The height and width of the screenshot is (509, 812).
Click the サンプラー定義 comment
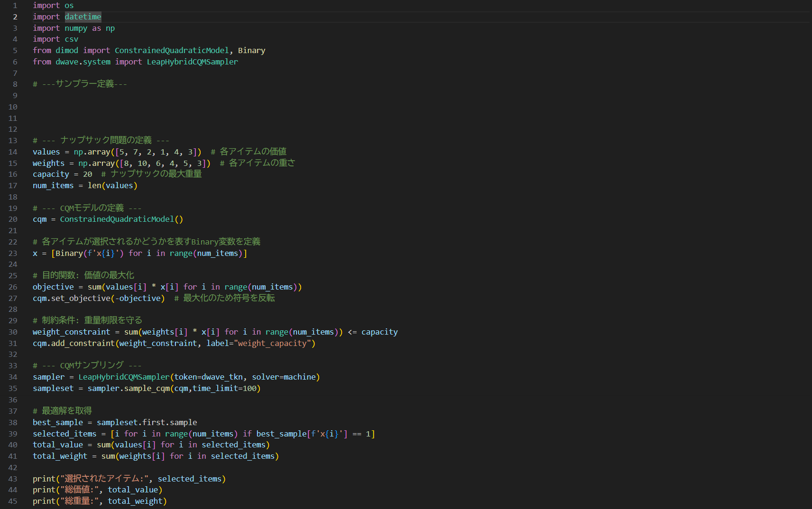tap(80, 84)
